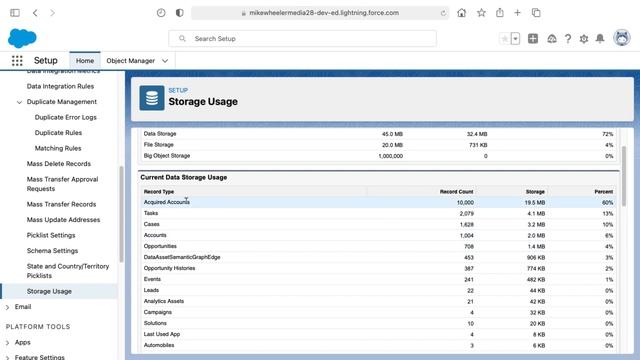Viewport: 640px width, 360px height.
Task: Open the browser home icon
Action: (x=462, y=13)
